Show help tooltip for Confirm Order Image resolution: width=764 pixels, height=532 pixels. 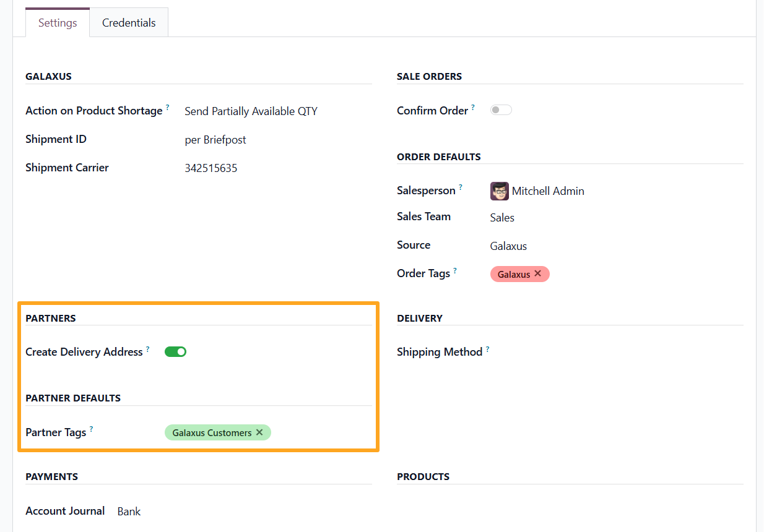click(x=473, y=107)
